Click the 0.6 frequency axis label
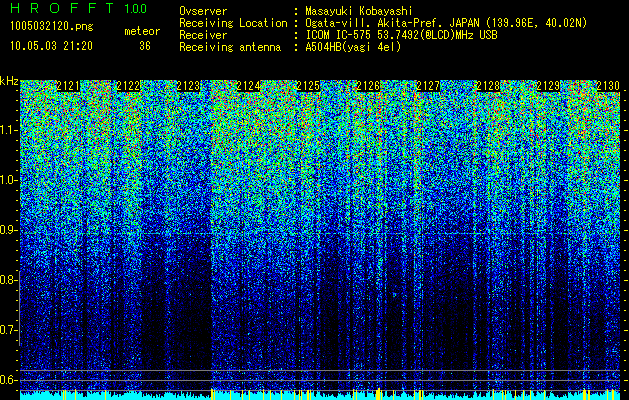 8,380
